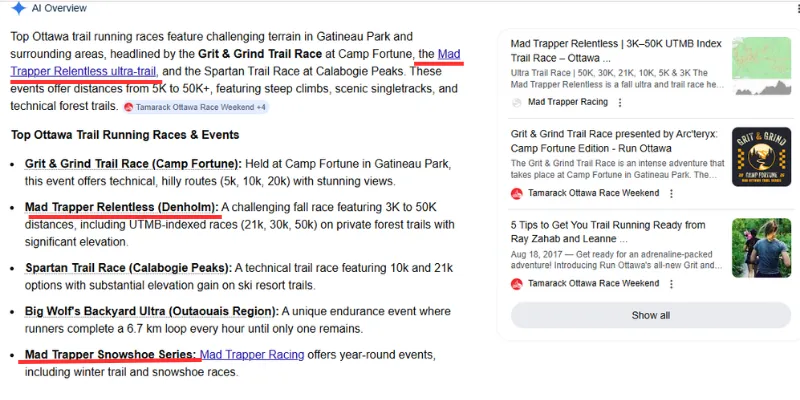Click the trail runners photo thumbnail
The image size is (800, 400).
(x=761, y=248)
